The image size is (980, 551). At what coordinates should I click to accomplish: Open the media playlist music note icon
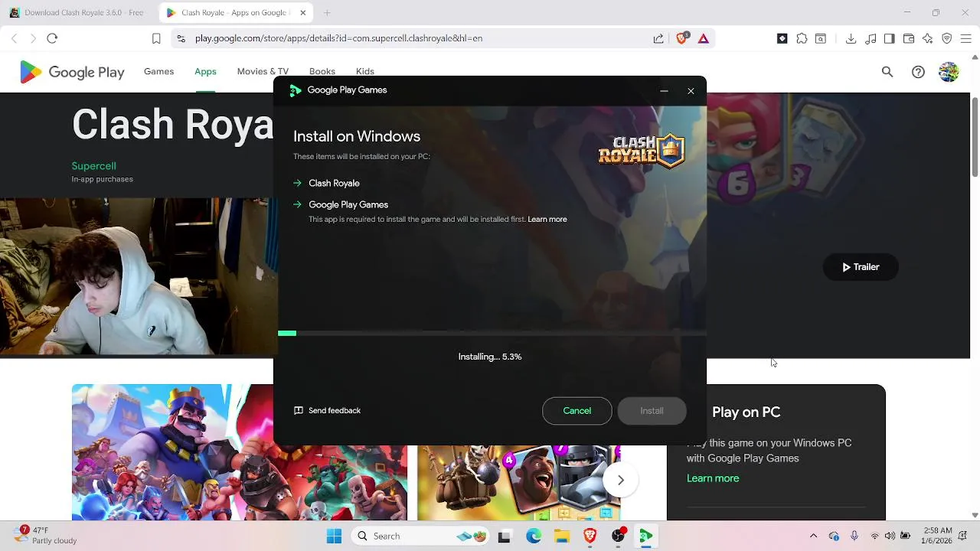[871, 38]
